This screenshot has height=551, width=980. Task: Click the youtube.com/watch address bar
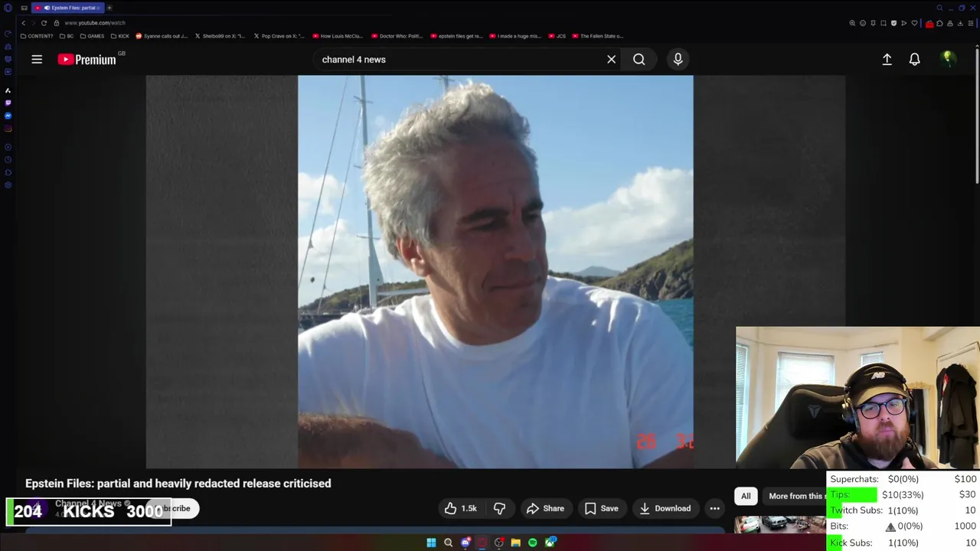(x=95, y=23)
